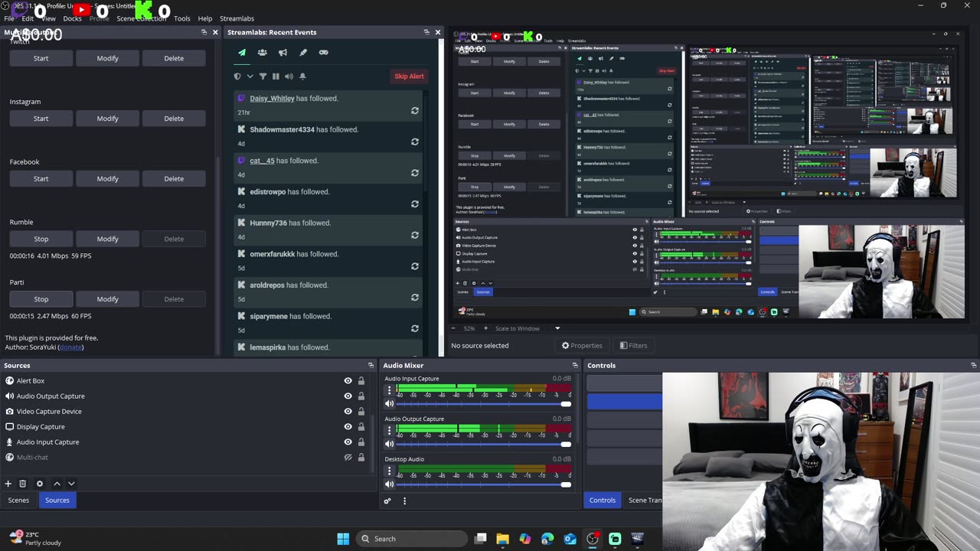The width and height of the screenshot is (980, 551).
Task: Open File Explorer from the taskbar
Action: (502, 539)
